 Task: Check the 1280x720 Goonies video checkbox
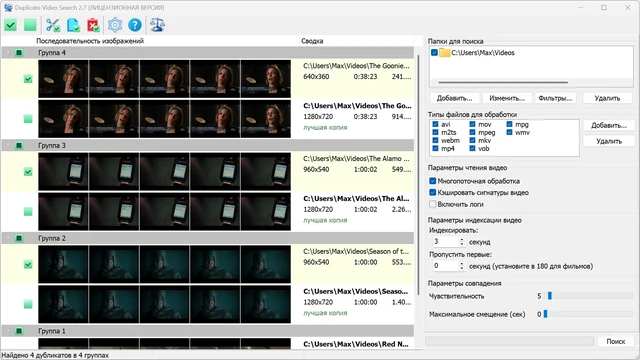(28, 119)
